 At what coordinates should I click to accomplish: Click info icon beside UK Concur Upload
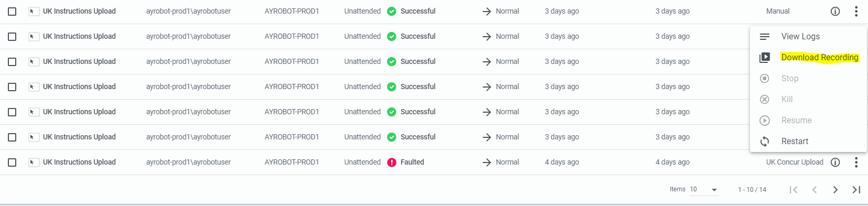(x=835, y=162)
